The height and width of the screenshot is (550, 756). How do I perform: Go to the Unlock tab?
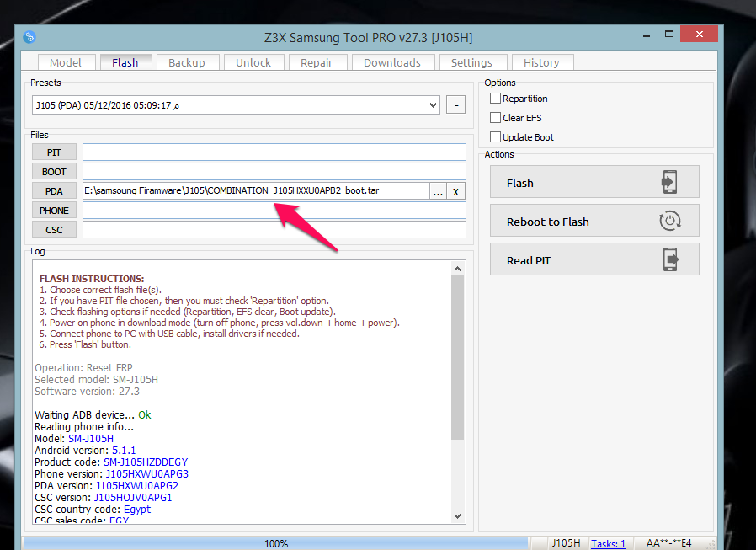pos(253,62)
